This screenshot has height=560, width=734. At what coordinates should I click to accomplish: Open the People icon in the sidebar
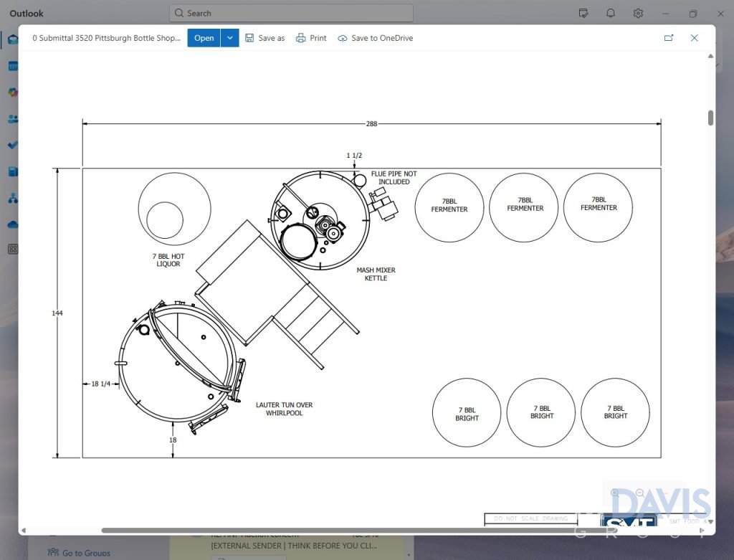pos(13,119)
